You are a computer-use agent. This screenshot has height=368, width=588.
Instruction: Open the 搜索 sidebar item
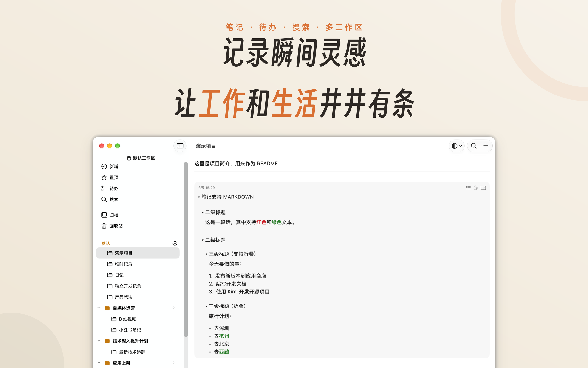coord(138,199)
